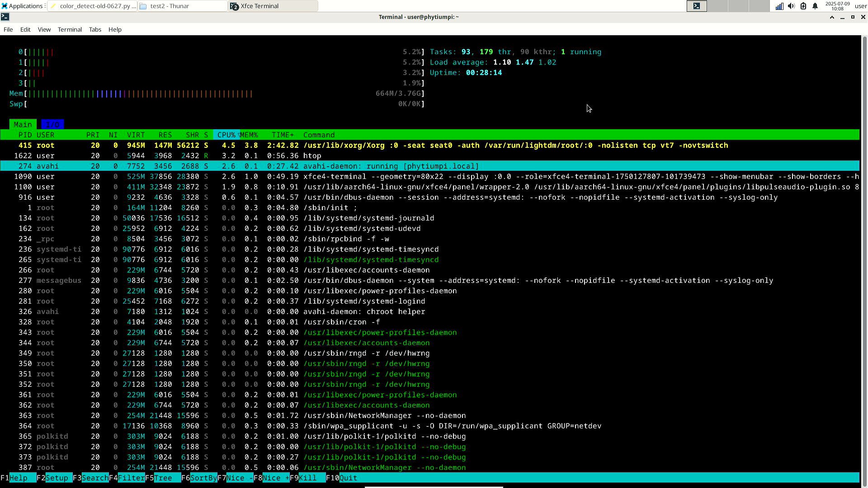Click F5 Tree in htop footer
The image size is (868, 488).
pos(163,478)
